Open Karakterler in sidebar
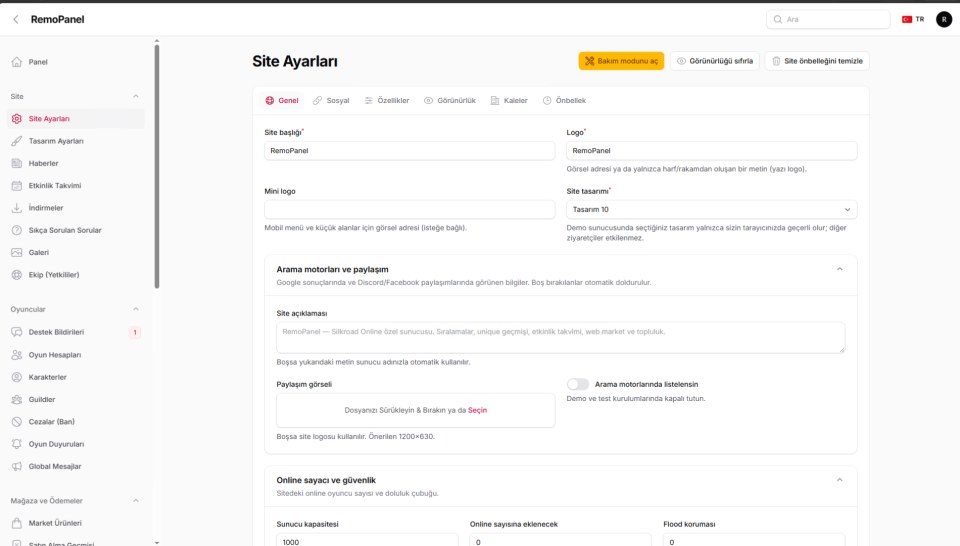 click(x=76, y=377)
